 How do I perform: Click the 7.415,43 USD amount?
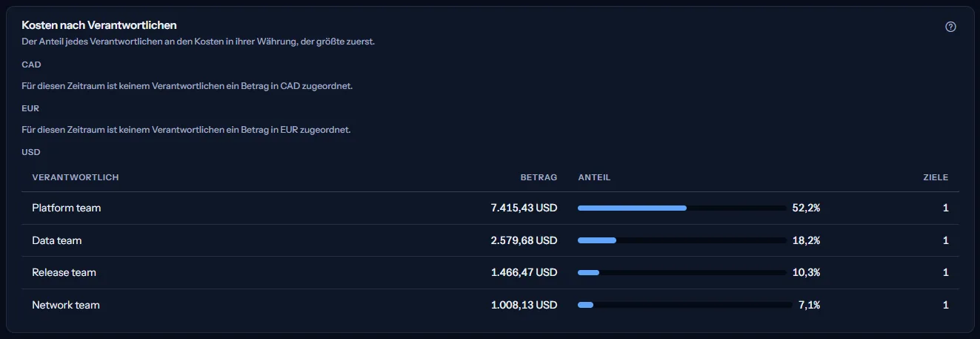coord(524,208)
